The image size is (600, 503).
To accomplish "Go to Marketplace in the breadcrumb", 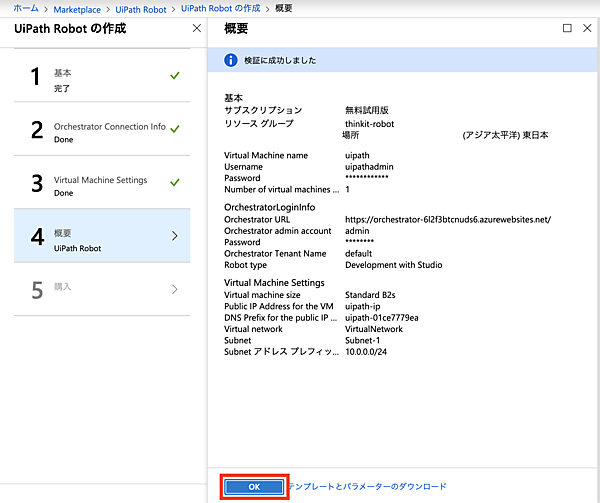I will tap(77, 8).
